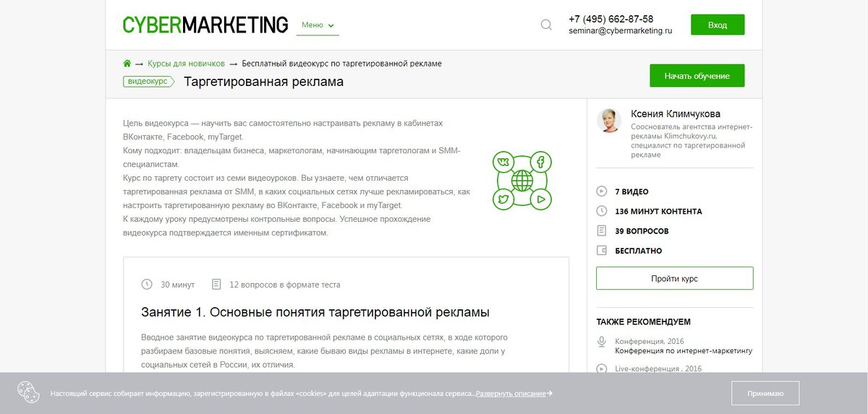Screen dimensions: 868x414
Task: Click the 30 минут duration text
Action: coord(177,285)
